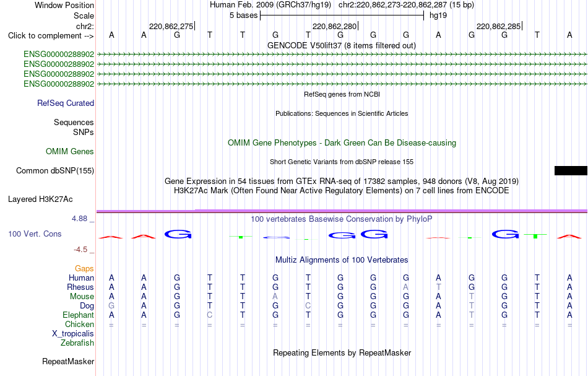Viewport: 588px width, 376px height.
Task: Open the 100 Vert. Cons track label
Action: click(35, 234)
